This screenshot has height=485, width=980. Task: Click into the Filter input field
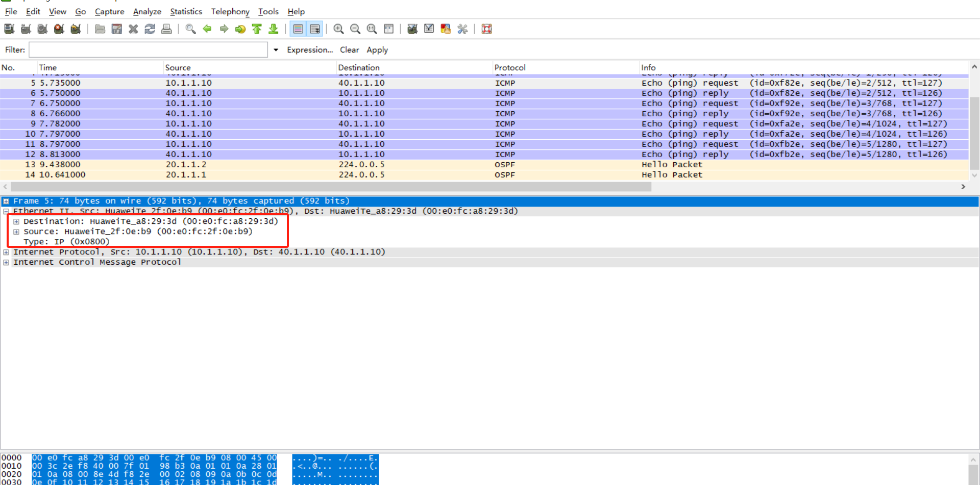click(148, 50)
